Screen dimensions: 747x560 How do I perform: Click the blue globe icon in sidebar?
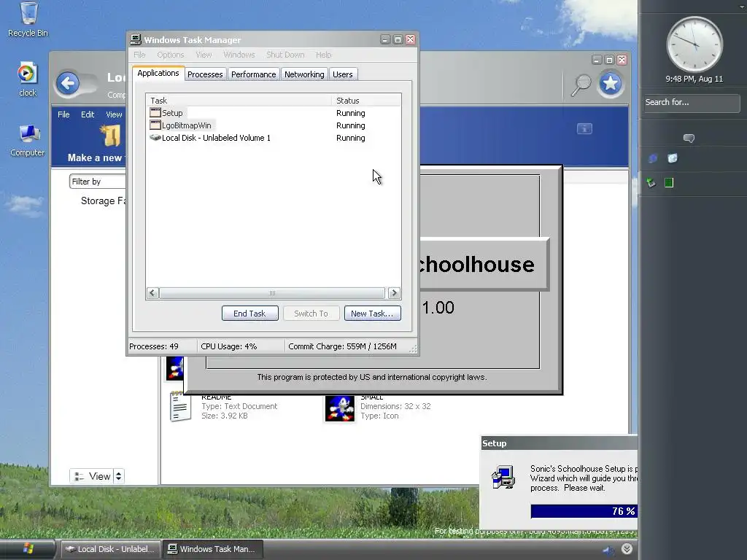pos(653,158)
